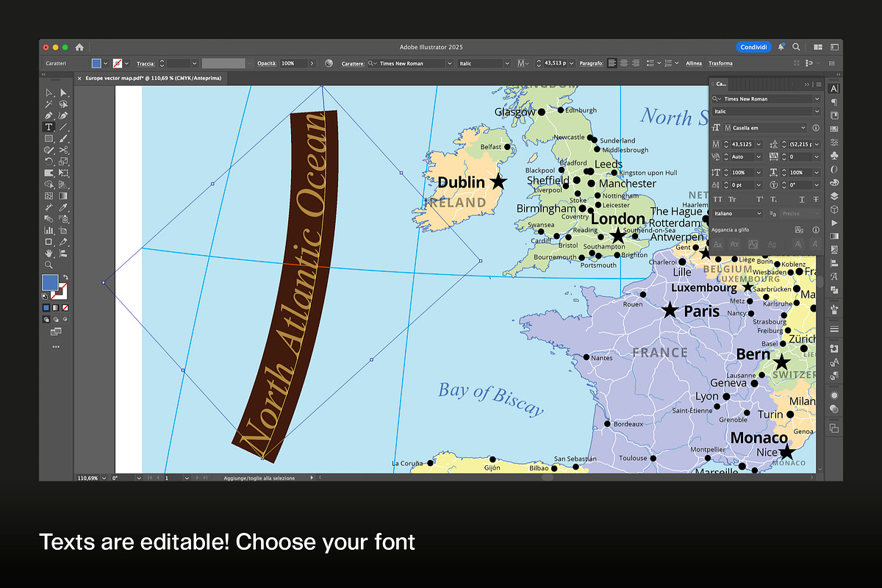Toggle Underline in Character panel

click(x=802, y=199)
